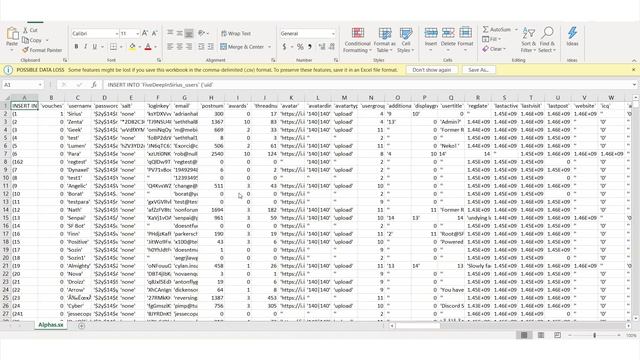The width and height of the screenshot is (640, 360).
Task: Increase the cell indent
Action: coord(211,47)
